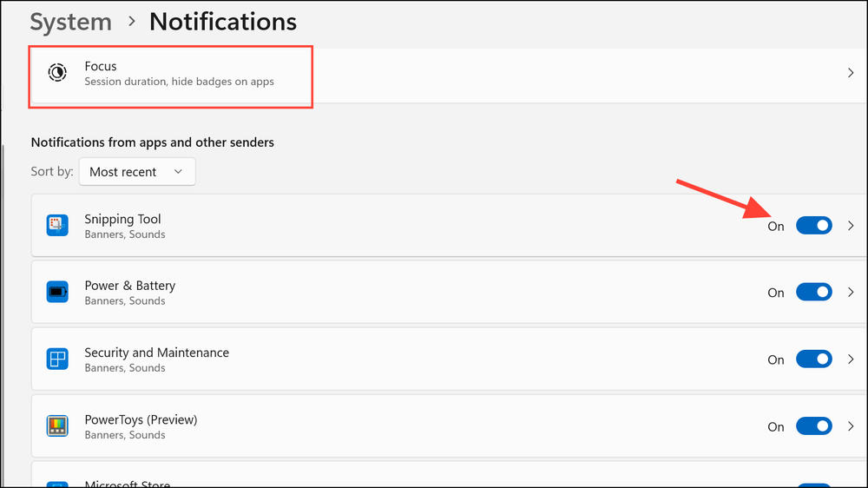Click the PowerToys (Preview) app icon
Viewport: 868px width, 488px height.
[57, 426]
